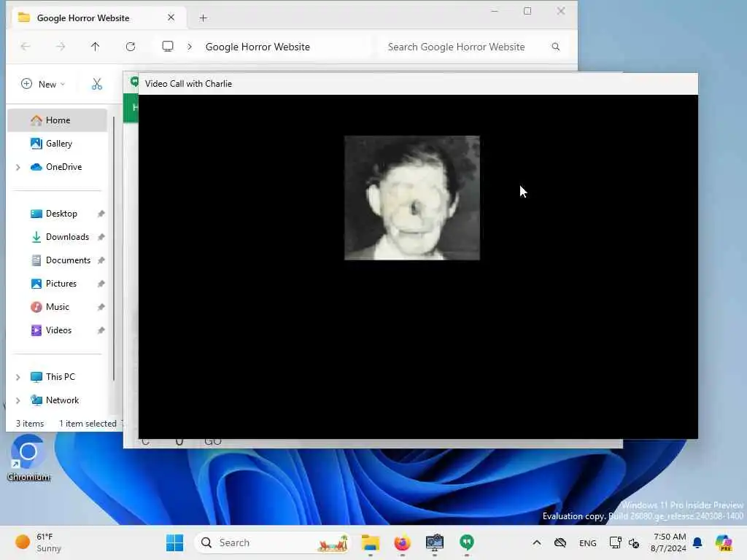
Task: Open the Desktop quick access folder
Action: point(61,214)
